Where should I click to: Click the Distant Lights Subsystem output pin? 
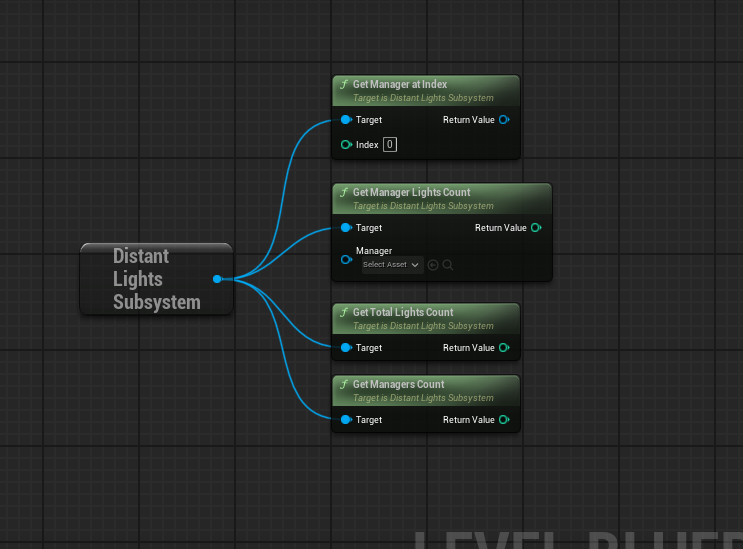pyautogui.click(x=217, y=279)
